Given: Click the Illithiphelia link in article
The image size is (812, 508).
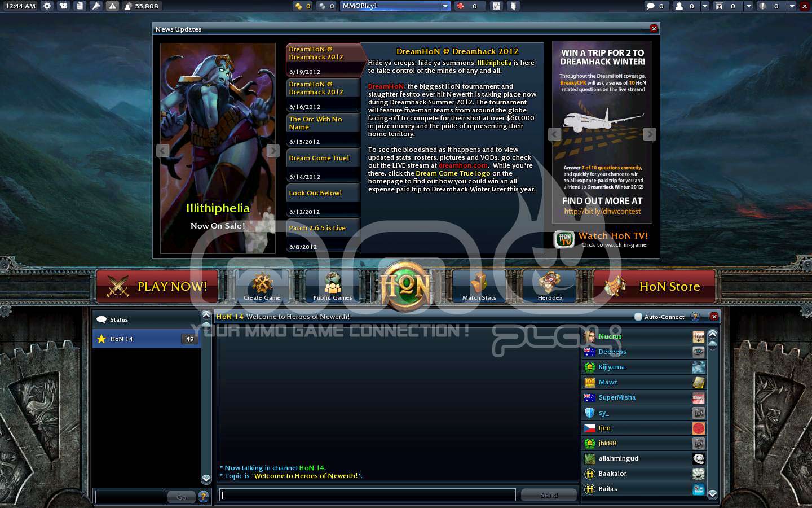Looking at the screenshot, I should pyautogui.click(x=494, y=63).
